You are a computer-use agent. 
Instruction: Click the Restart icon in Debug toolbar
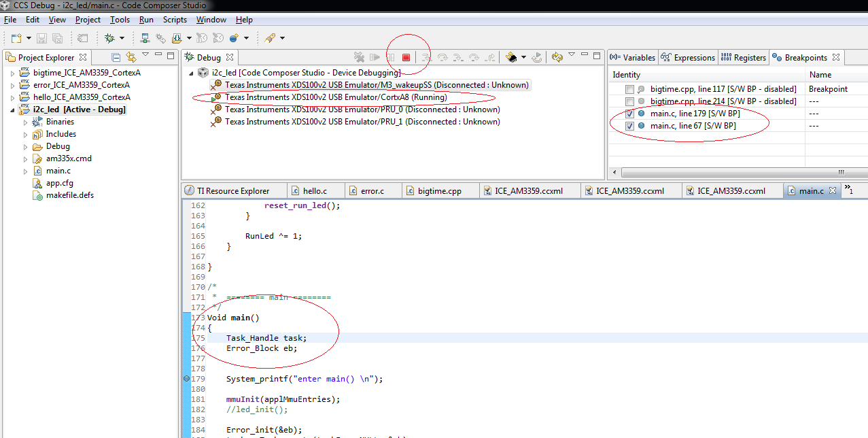(537, 58)
